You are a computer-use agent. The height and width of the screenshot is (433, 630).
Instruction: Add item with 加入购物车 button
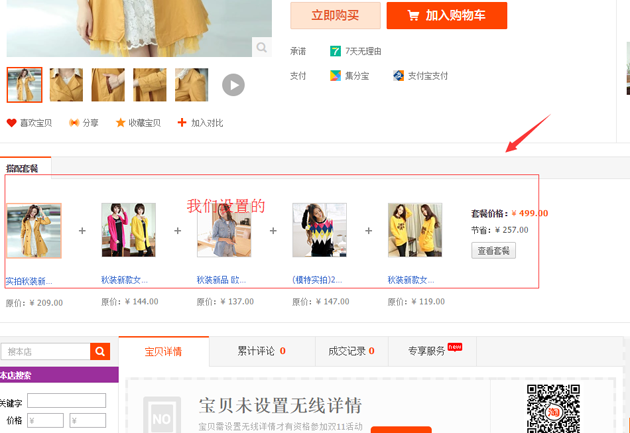point(447,15)
